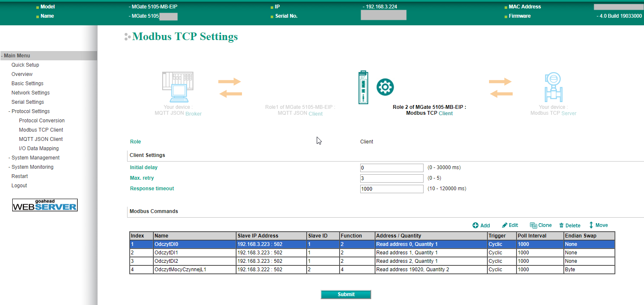
Task: Click 'Read address 2, Quantity 1' cell
Action: pyautogui.click(x=431, y=261)
